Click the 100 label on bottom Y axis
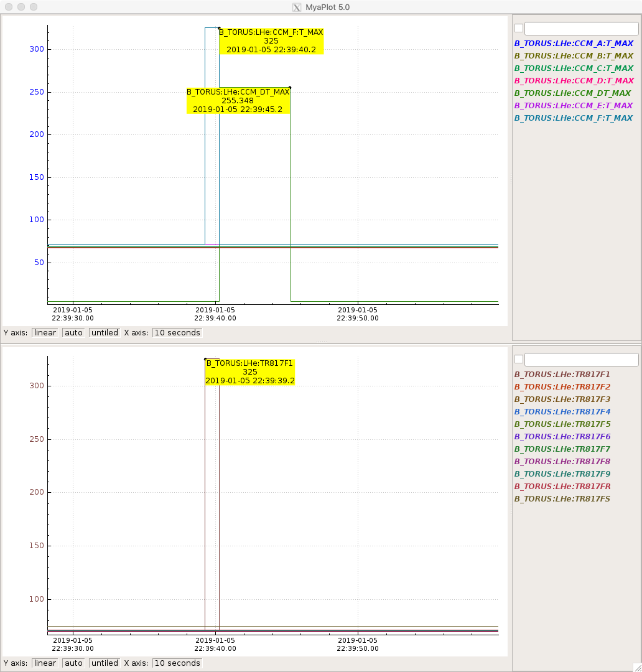The height and width of the screenshot is (672, 642). 37,599
